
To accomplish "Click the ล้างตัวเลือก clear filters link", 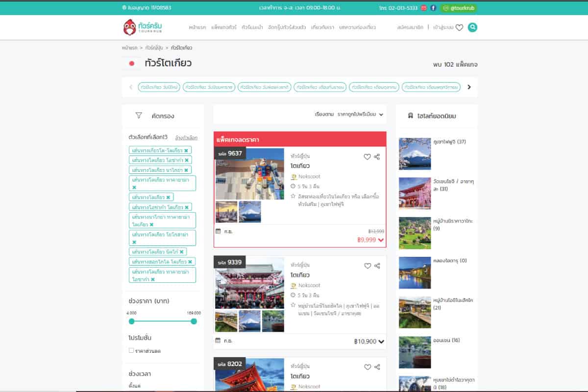I will [186, 138].
